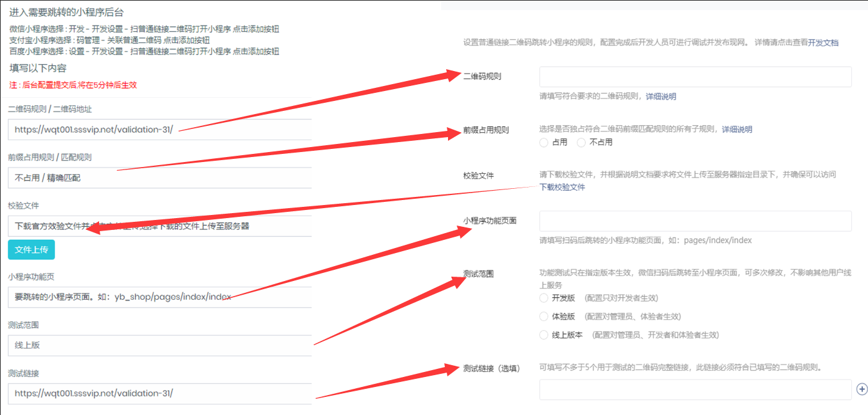
Task: Click the left 校验文件 text field
Action: 160,226
